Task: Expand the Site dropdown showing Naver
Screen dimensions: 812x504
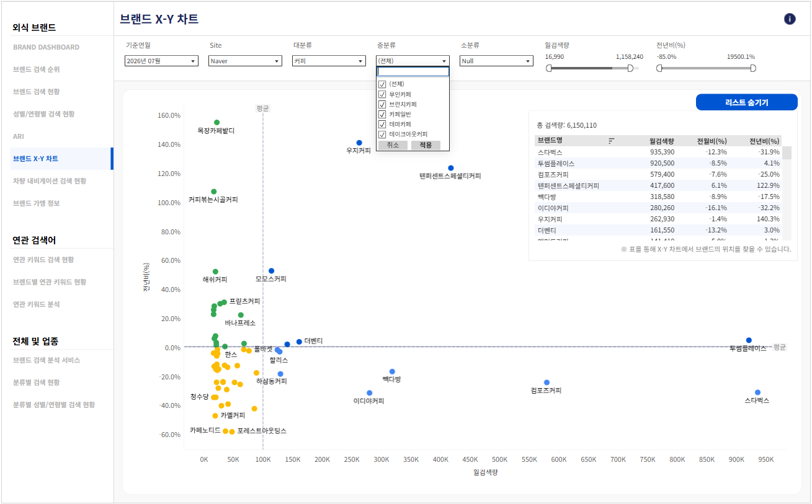Action: point(245,61)
